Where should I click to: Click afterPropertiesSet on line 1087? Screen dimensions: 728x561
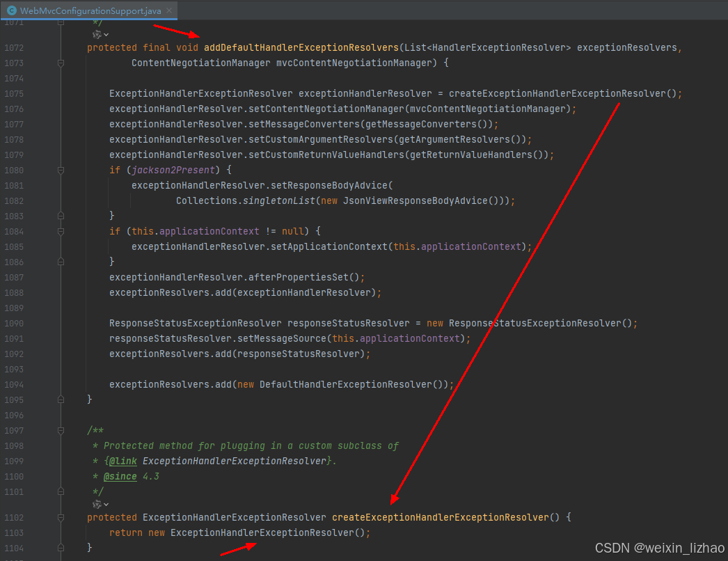pos(299,277)
